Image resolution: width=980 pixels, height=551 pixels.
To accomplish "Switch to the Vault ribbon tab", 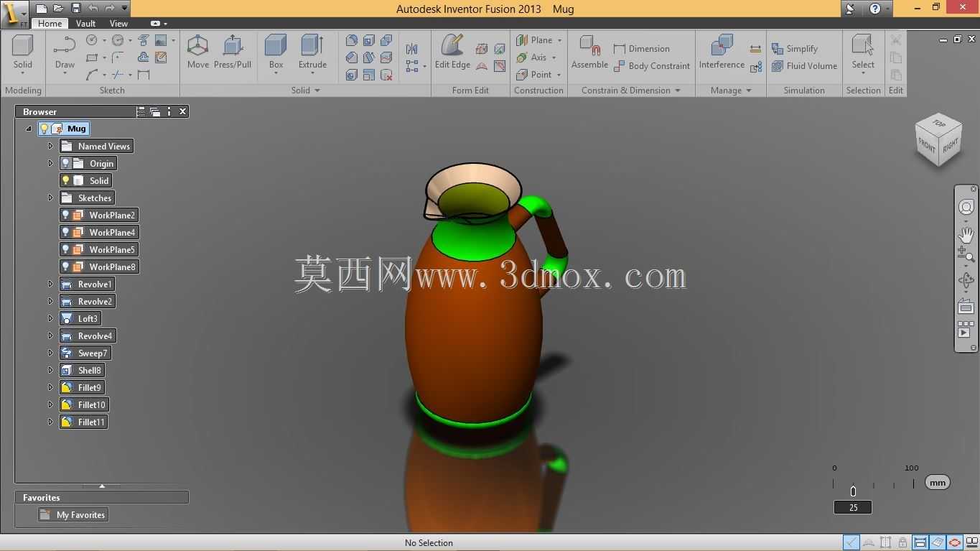I will [86, 23].
